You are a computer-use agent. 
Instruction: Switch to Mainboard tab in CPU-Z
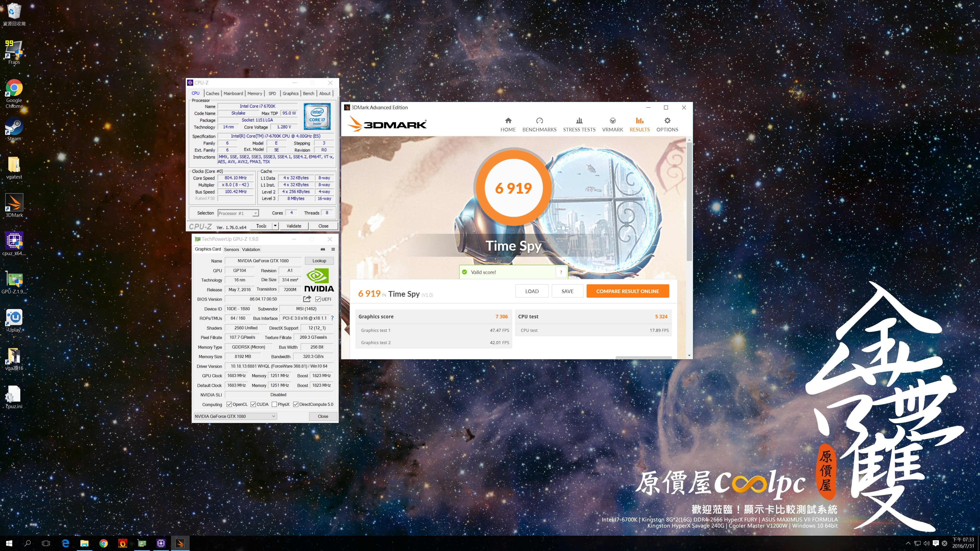tap(233, 94)
